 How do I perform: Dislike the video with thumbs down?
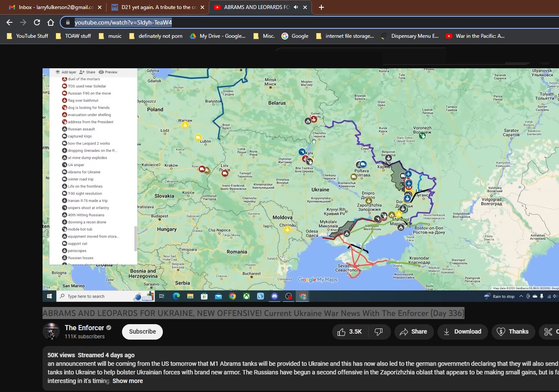(x=379, y=331)
